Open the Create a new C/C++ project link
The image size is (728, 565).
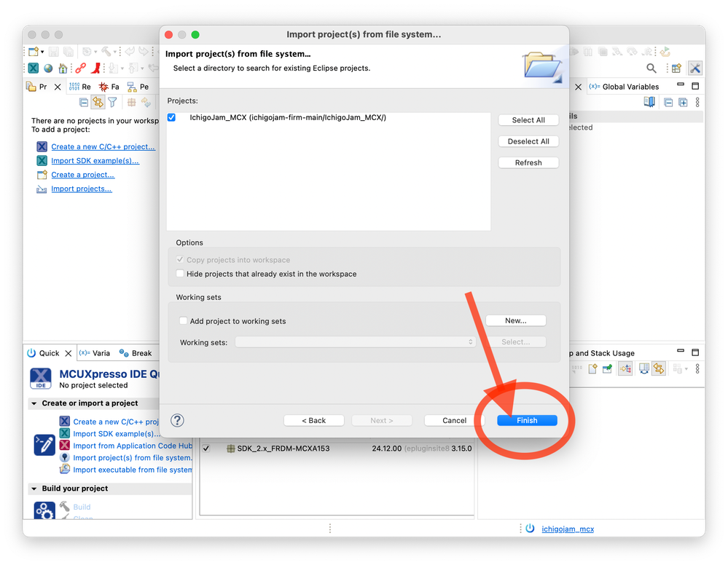click(103, 146)
